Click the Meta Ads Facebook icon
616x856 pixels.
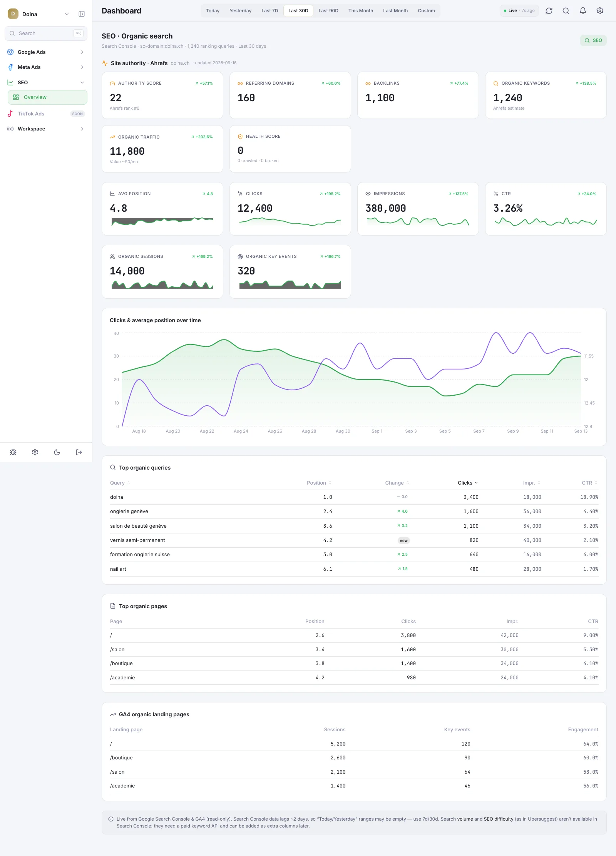coord(10,67)
